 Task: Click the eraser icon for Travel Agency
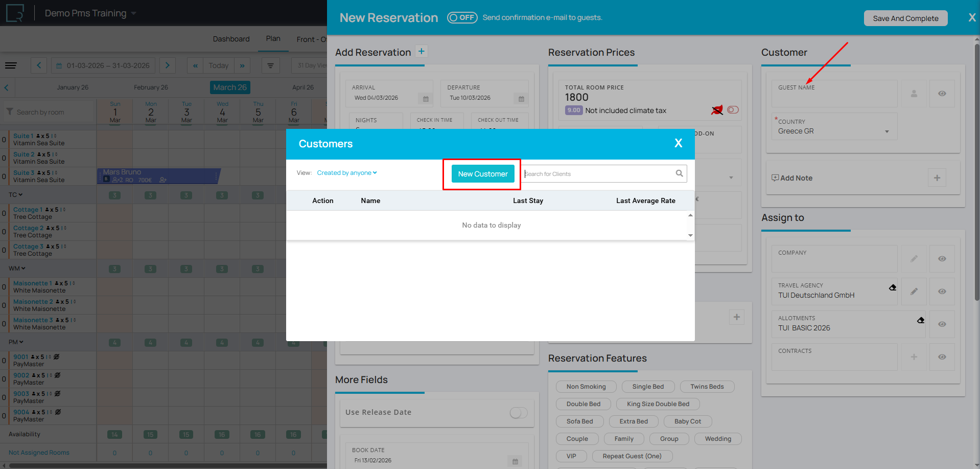(x=892, y=287)
